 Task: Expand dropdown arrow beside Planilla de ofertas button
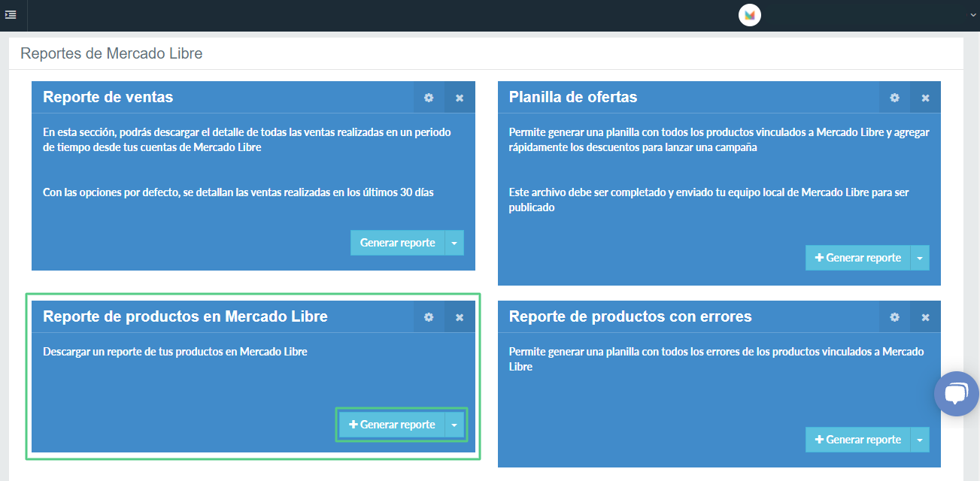tap(920, 258)
